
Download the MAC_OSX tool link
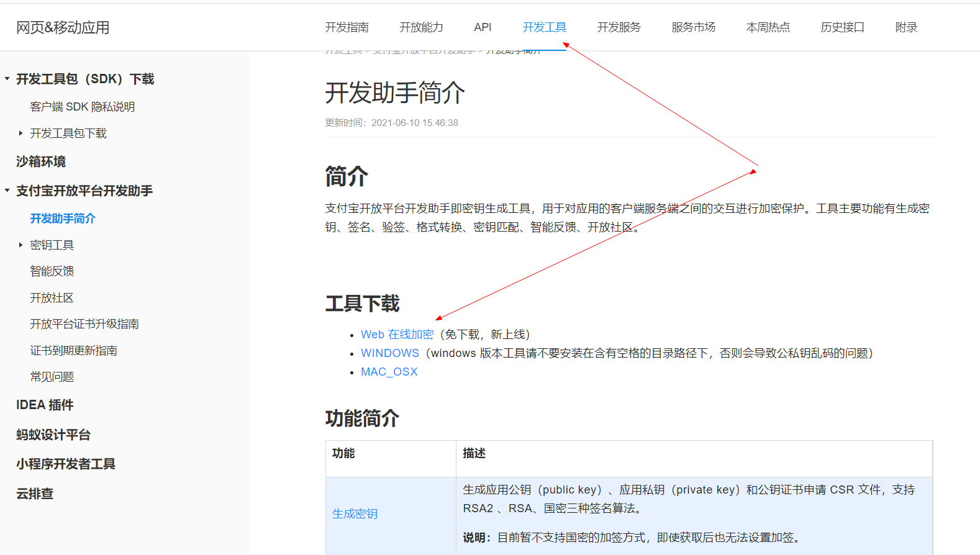tap(389, 372)
